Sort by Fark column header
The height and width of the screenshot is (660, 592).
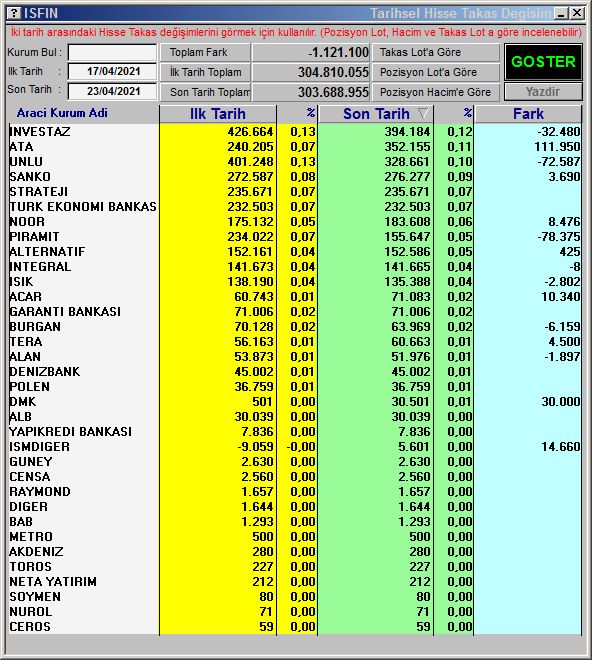pos(528,114)
